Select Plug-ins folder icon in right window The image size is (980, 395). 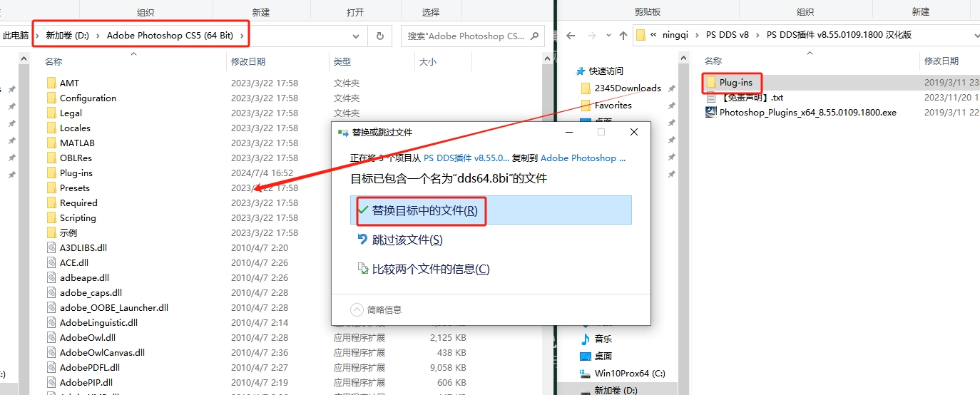tap(711, 83)
